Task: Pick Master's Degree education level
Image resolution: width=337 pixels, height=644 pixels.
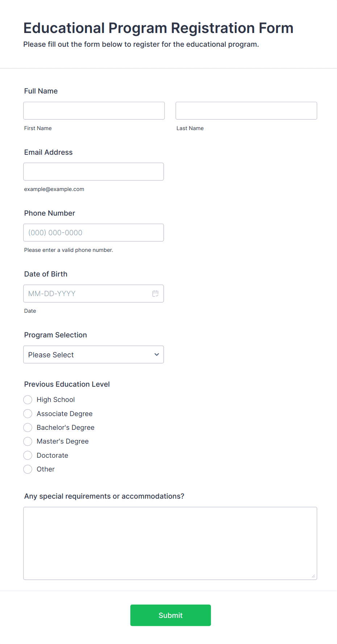Action: click(x=28, y=441)
